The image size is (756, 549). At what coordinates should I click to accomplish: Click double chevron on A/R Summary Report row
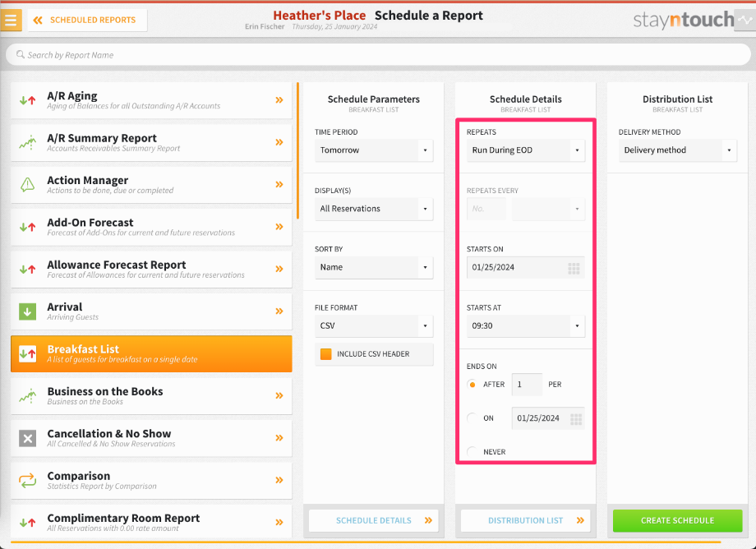pyautogui.click(x=279, y=142)
